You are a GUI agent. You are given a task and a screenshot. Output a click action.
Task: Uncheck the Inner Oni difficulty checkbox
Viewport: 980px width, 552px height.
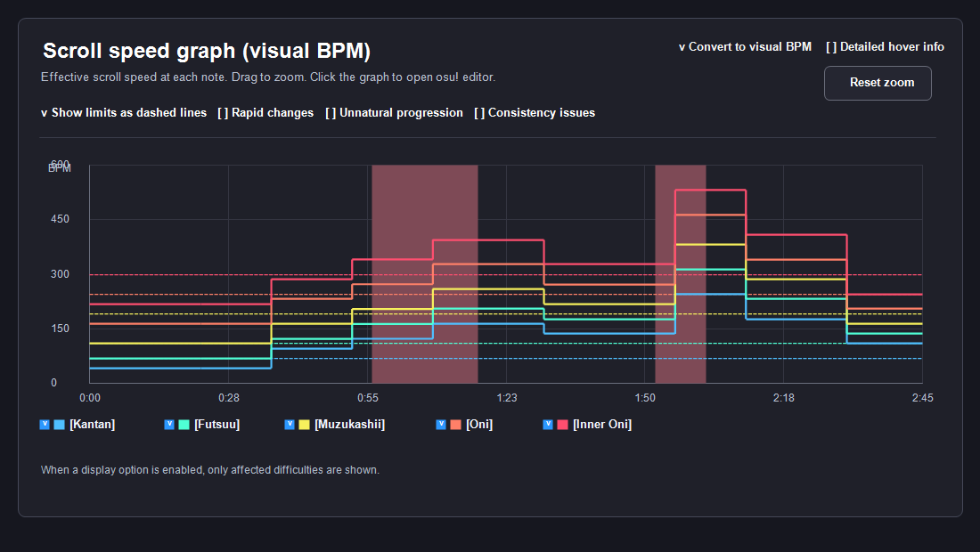point(548,425)
